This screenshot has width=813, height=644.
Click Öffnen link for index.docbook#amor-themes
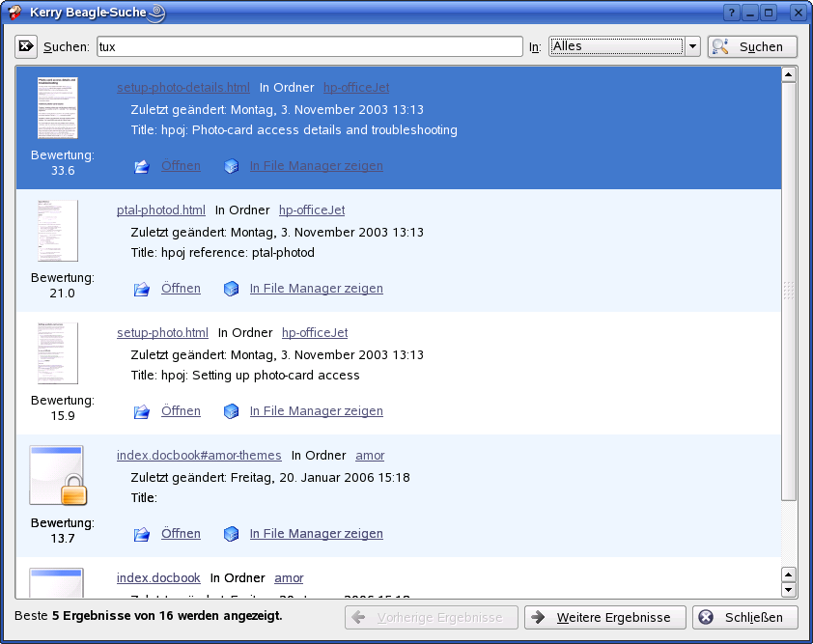pyautogui.click(x=181, y=533)
